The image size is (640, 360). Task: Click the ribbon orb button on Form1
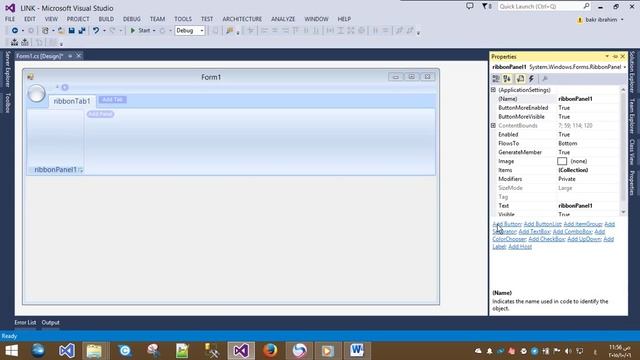36,93
